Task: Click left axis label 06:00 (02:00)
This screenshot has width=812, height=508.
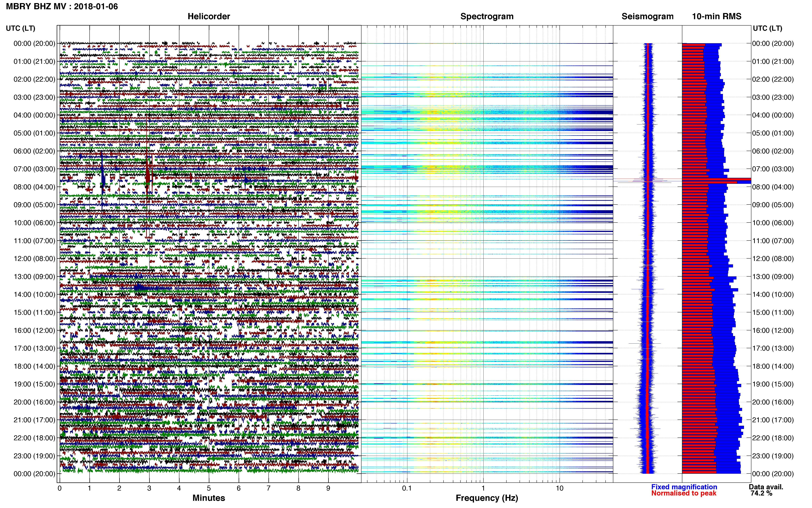Action: pyautogui.click(x=34, y=151)
